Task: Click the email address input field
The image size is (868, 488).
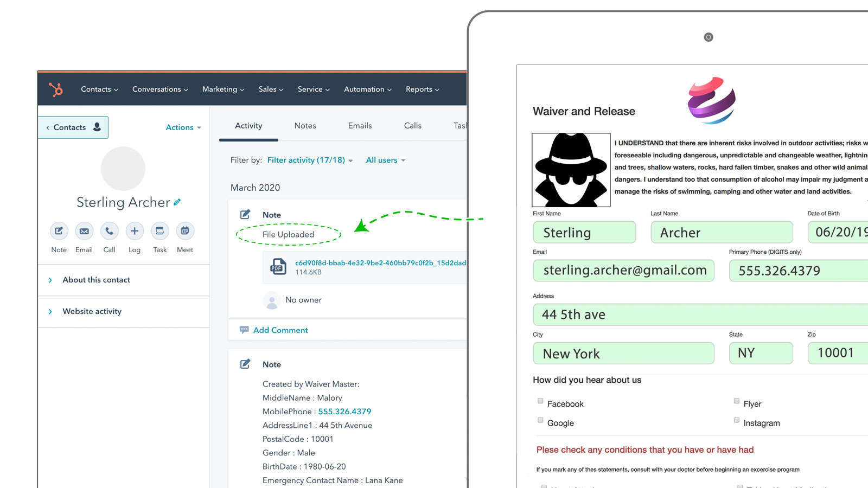Action: coord(623,271)
